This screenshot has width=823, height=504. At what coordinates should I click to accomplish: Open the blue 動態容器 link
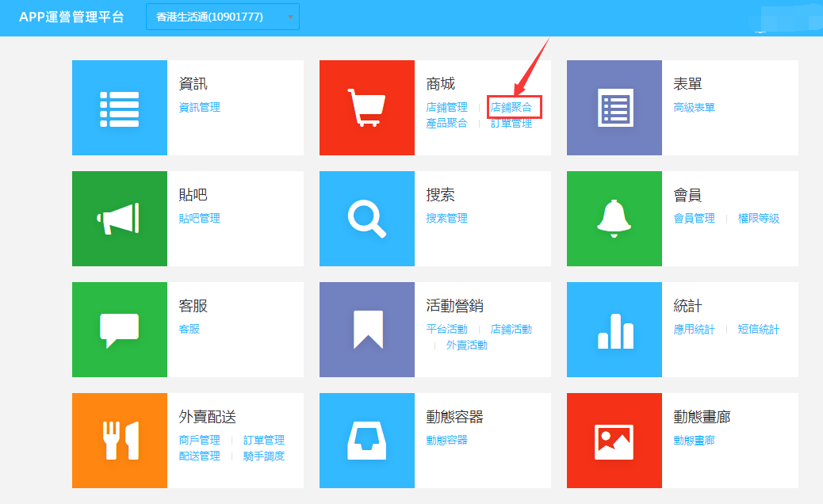(x=446, y=440)
